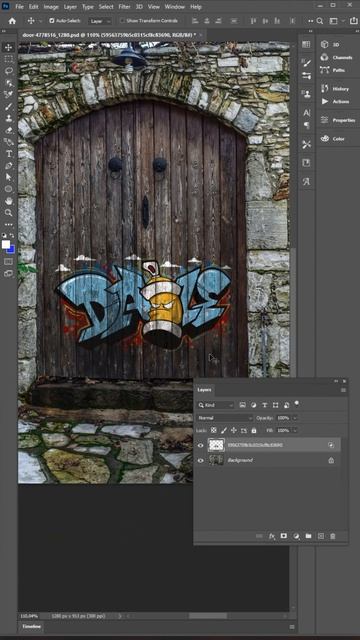Swap foreground and background colors

(x=12, y=236)
